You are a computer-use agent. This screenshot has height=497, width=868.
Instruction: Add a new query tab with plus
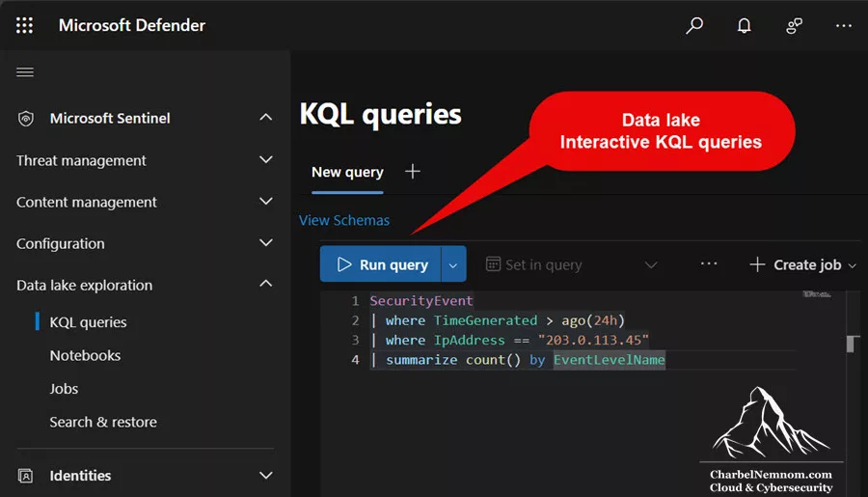[x=413, y=172]
